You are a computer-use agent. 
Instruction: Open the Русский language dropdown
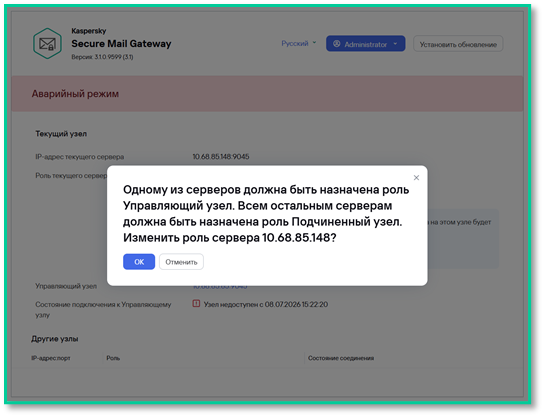pos(299,43)
